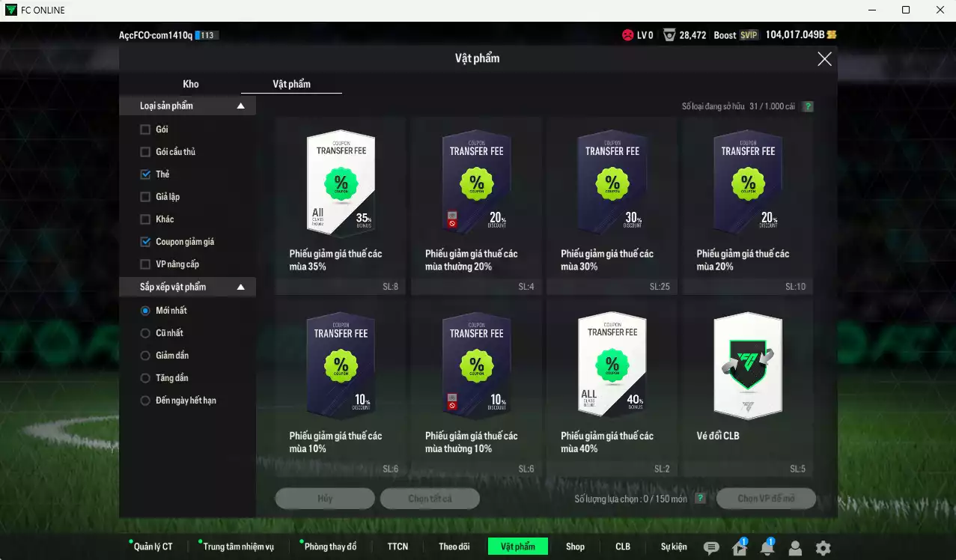Screen dimensions: 956x560
Task: Open the chat bubble icon in bottom bar
Action: (711, 548)
